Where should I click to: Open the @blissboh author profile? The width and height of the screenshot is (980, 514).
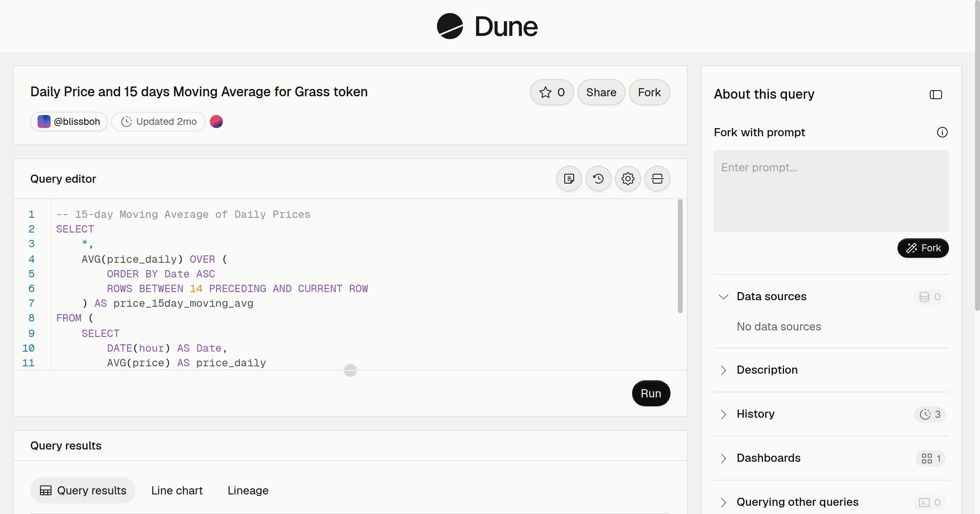pos(69,122)
